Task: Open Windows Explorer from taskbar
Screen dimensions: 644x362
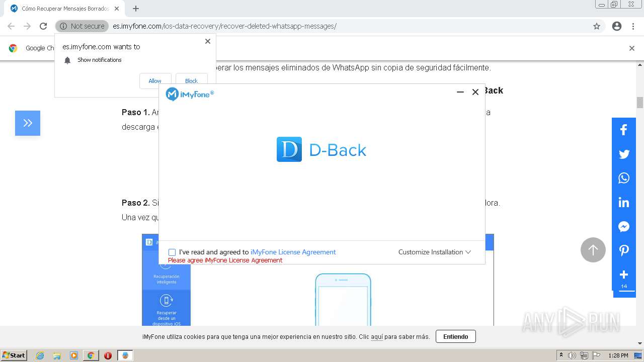Action: tap(57, 355)
